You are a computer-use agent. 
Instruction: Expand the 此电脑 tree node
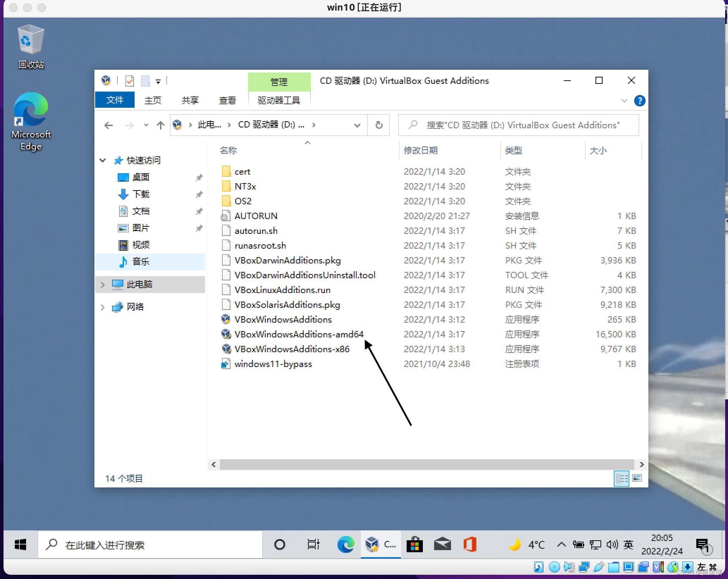pyautogui.click(x=103, y=285)
